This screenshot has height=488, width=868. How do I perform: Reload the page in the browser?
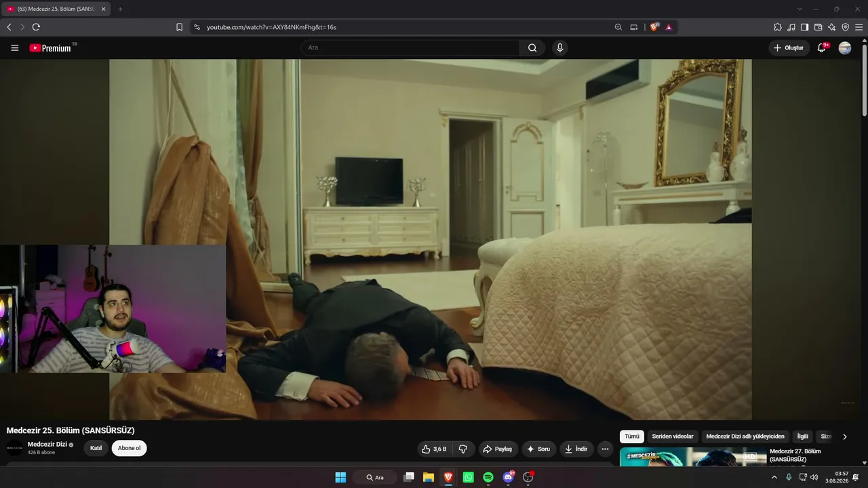tap(36, 27)
